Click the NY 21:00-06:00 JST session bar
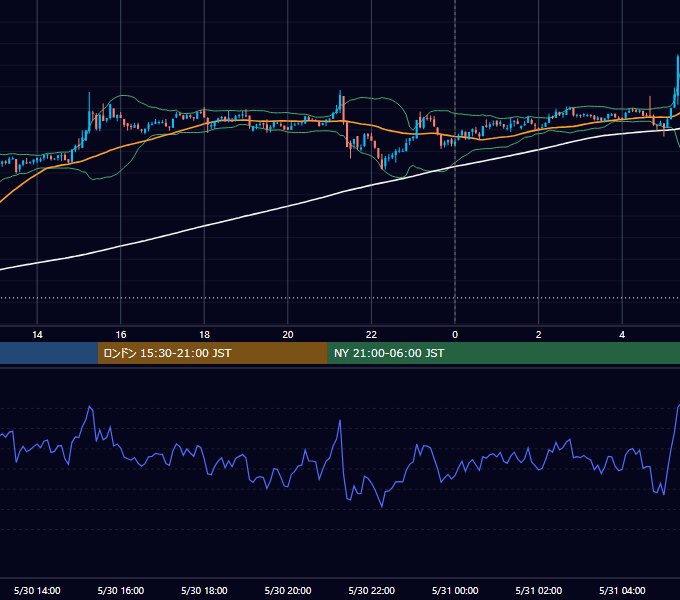The width and height of the screenshot is (680, 600). click(503, 353)
